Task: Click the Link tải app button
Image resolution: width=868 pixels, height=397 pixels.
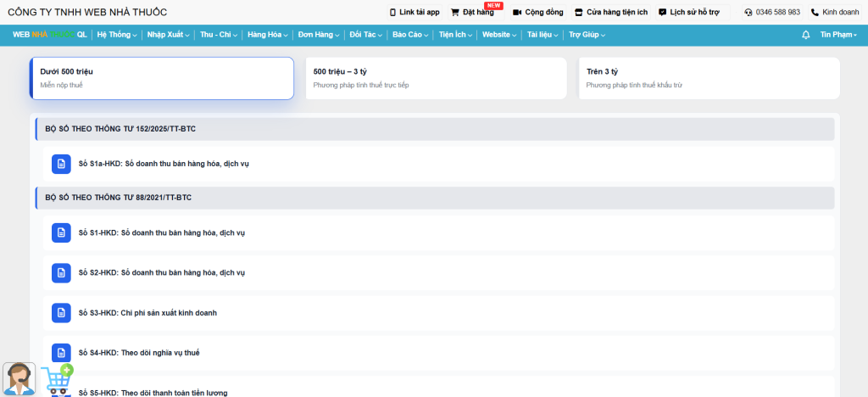Action: click(x=415, y=13)
